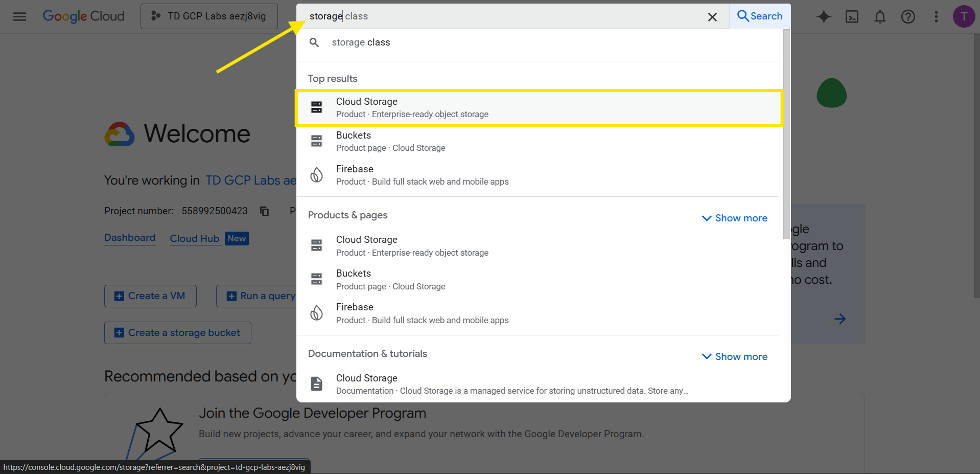
Task: Copy the project number to clipboard
Action: [264, 211]
